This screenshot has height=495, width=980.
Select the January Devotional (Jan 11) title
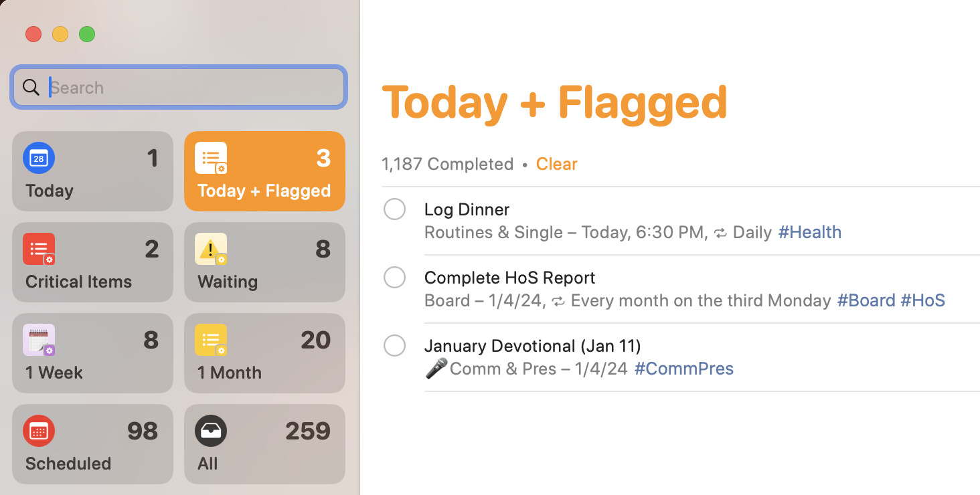[532, 346]
